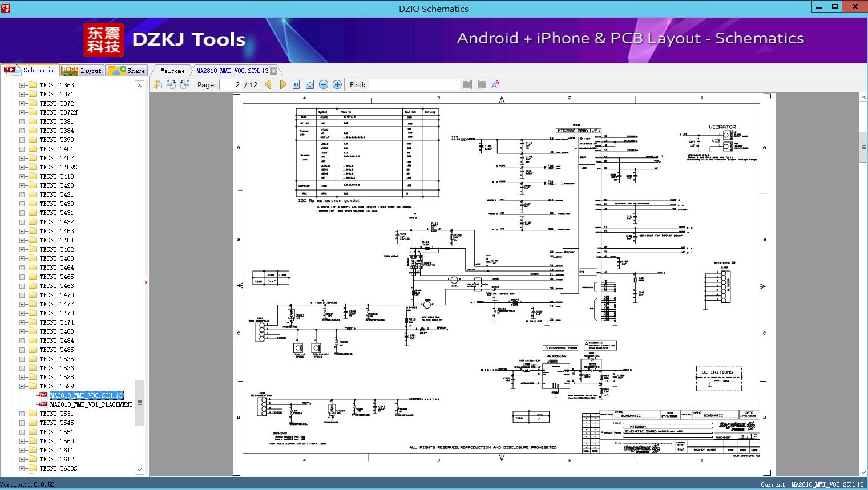Screen dimensions: 868x490
Task: Select the TECNO T551 tree item
Action: click(x=56, y=432)
